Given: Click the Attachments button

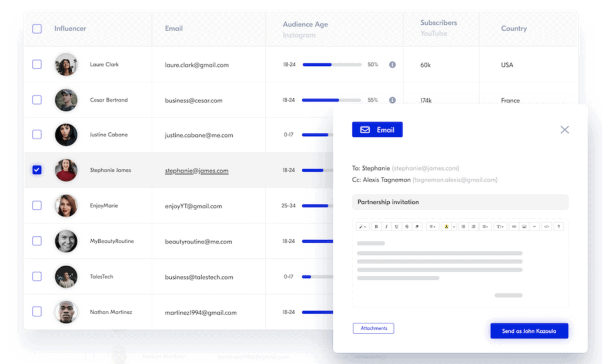Looking at the screenshot, I should pos(373,328).
